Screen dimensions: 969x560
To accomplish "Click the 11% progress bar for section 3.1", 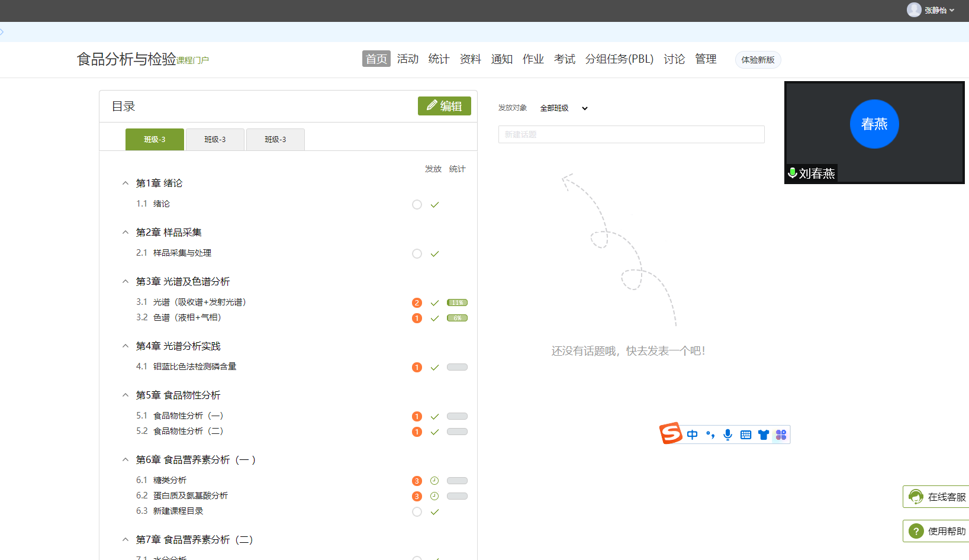I will 457,303.
